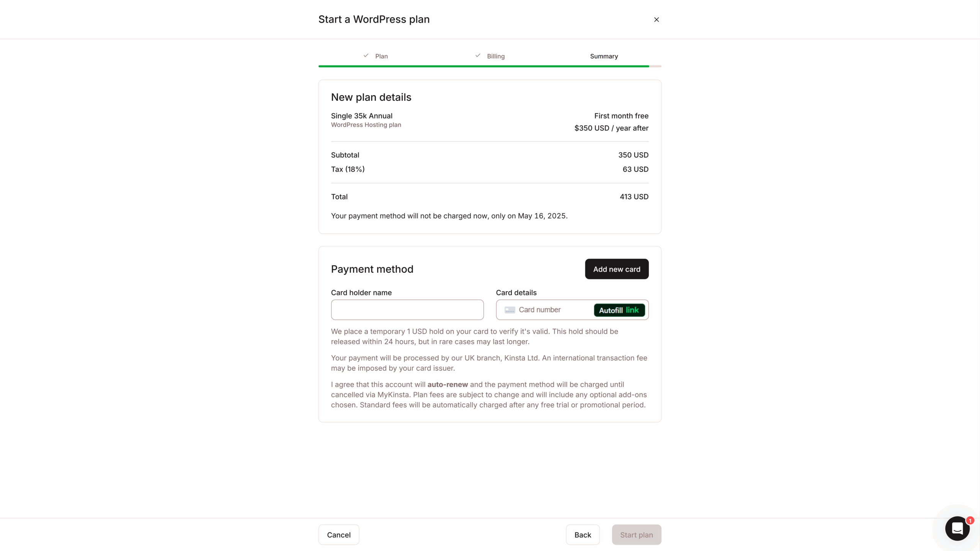The width and height of the screenshot is (980, 551).
Task: Click the Card holder name input
Action: (407, 310)
